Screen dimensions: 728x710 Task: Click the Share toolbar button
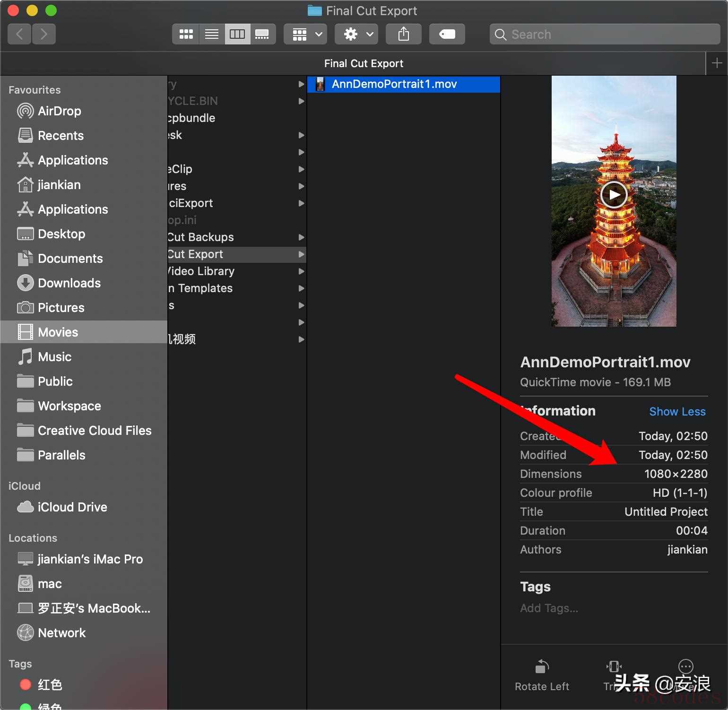click(x=404, y=34)
